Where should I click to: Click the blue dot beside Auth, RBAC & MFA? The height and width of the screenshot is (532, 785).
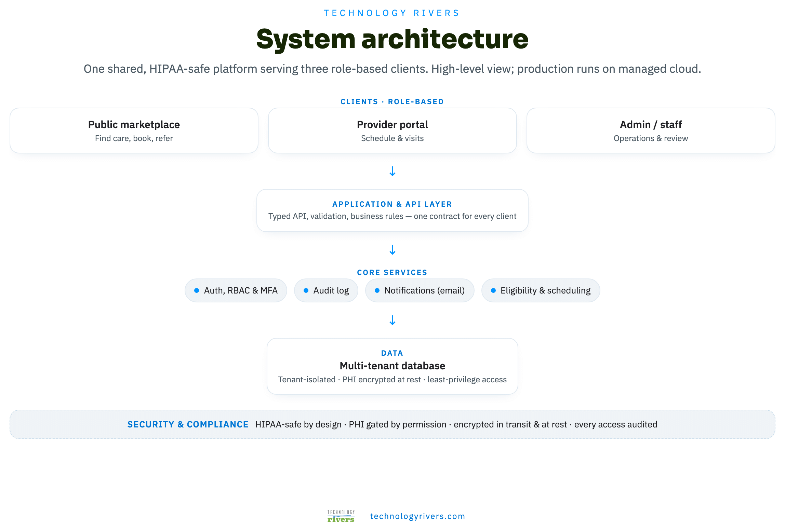[197, 290]
